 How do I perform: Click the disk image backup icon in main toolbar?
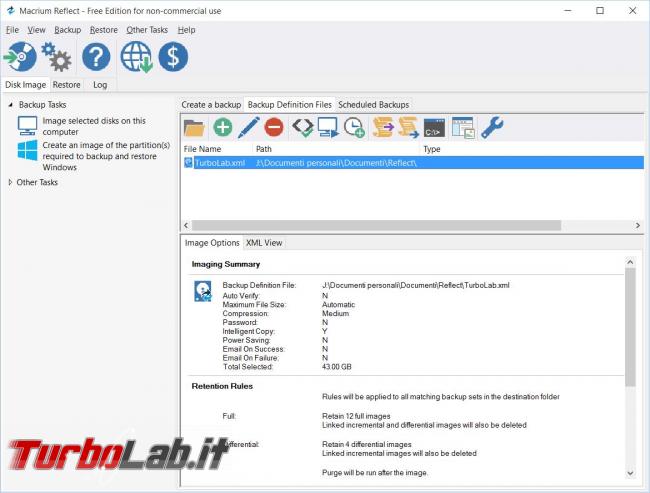click(x=20, y=56)
